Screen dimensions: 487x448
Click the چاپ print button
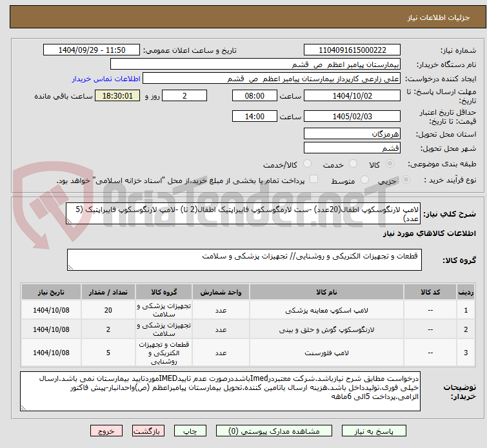click(190, 431)
